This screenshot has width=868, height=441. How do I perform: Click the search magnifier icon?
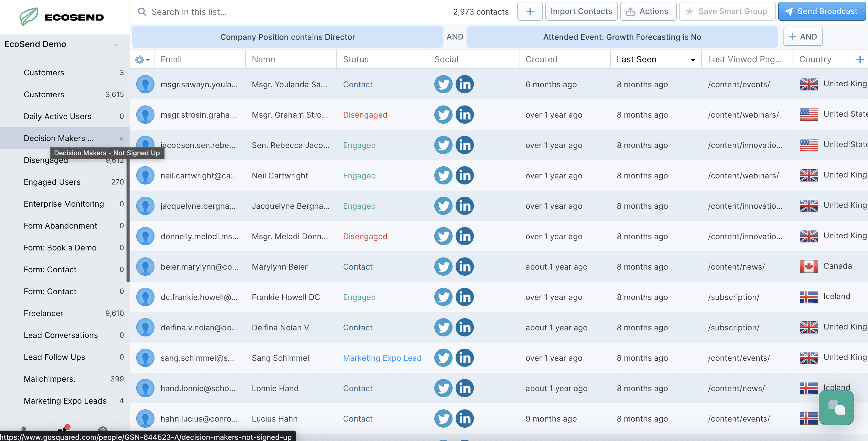142,12
